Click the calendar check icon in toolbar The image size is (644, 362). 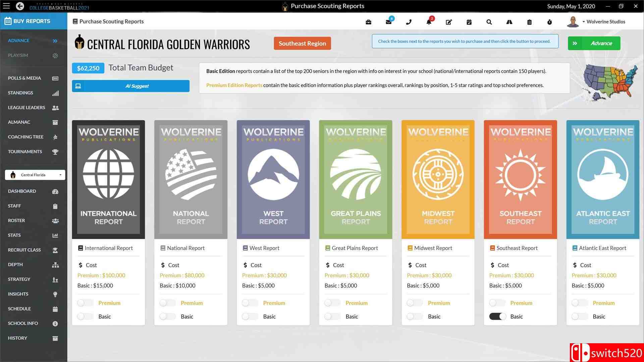coord(469,22)
